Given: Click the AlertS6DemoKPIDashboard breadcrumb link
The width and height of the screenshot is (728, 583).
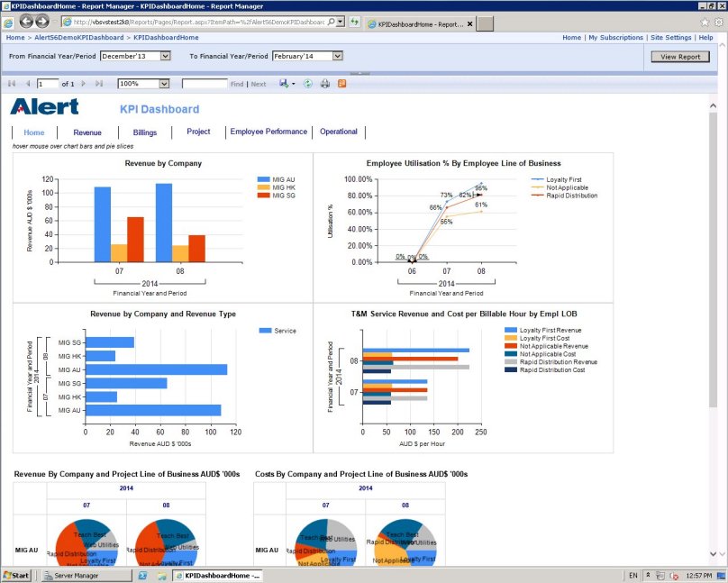Looking at the screenshot, I should 79,38.
